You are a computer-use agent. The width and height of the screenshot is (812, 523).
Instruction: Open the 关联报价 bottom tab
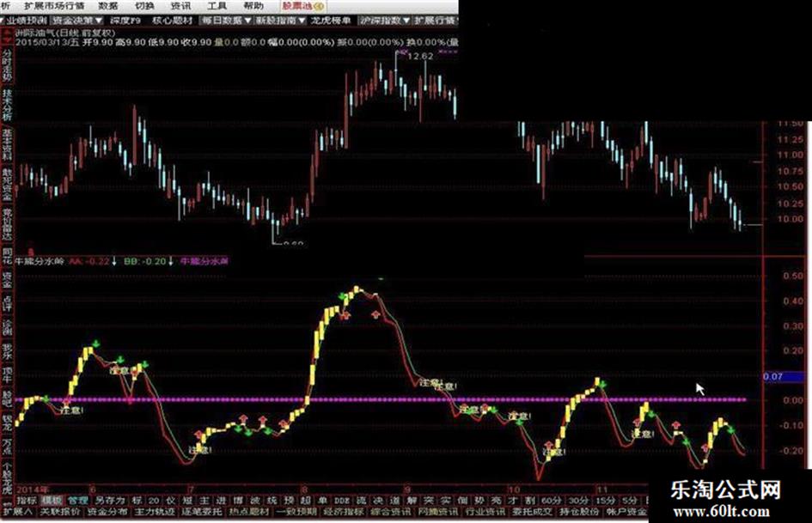pos(60,512)
